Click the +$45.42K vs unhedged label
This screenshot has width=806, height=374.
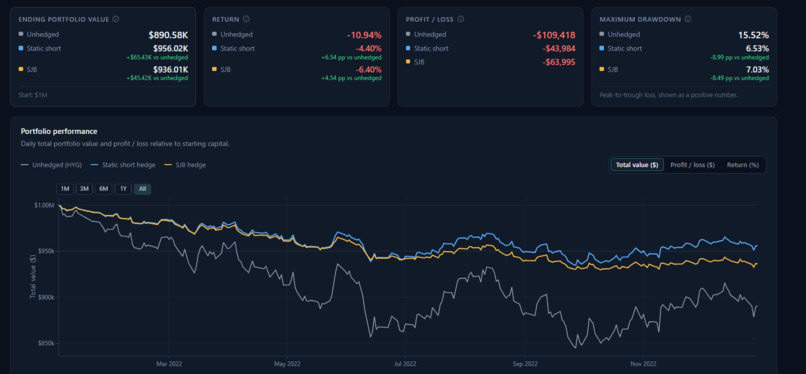click(157, 78)
